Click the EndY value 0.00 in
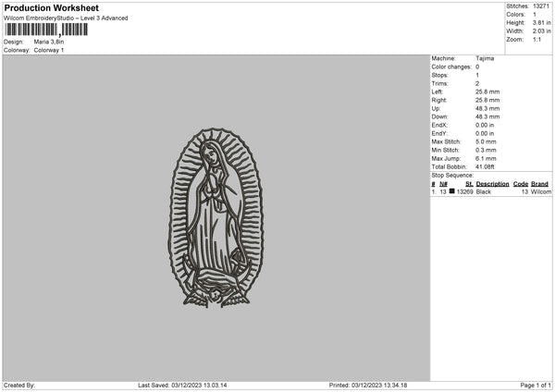This screenshot has height=392, width=555. (485, 133)
